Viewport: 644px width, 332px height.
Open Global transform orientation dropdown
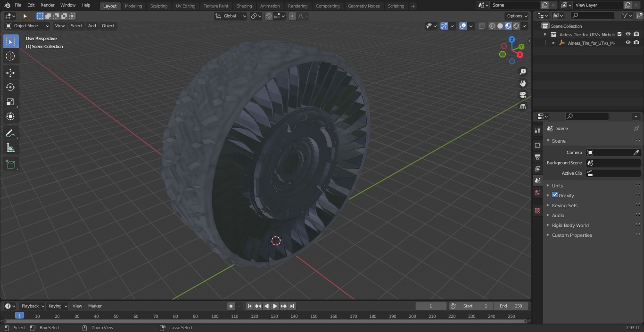[x=231, y=16]
